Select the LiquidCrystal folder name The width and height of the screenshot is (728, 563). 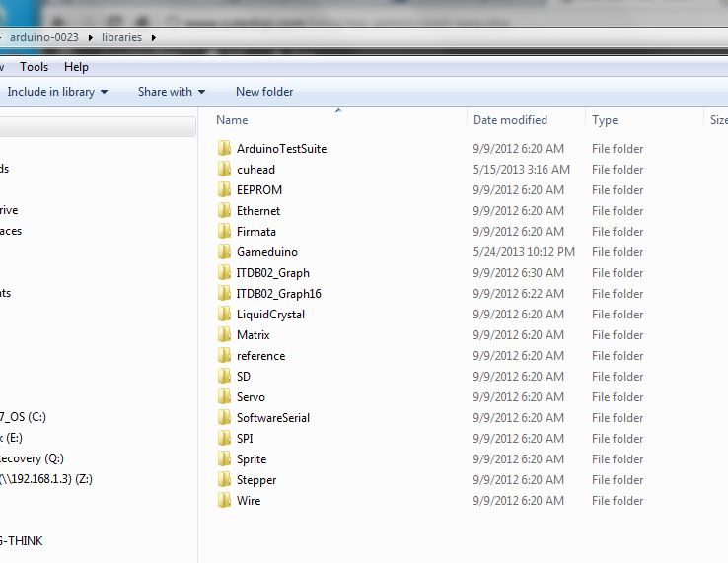(x=270, y=315)
